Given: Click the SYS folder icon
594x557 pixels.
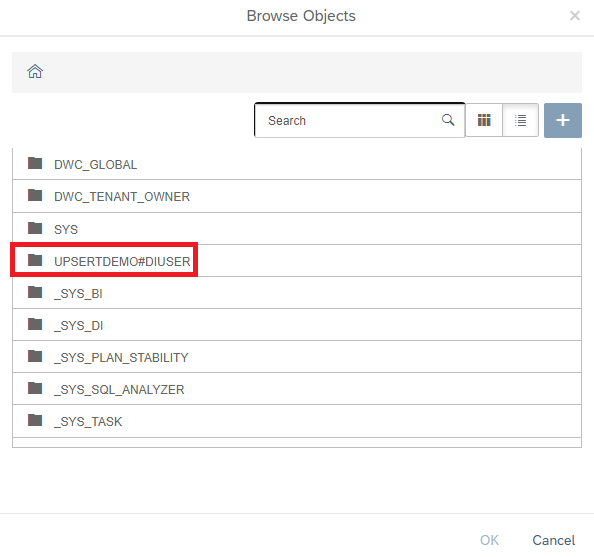Looking at the screenshot, I should tap(35, 228).
